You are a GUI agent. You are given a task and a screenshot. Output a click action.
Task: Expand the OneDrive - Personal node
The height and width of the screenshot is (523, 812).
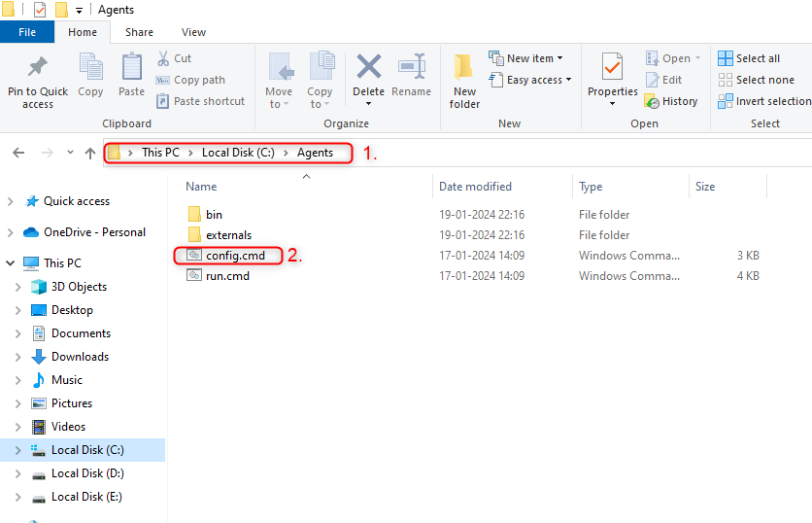tap(11, 232)
